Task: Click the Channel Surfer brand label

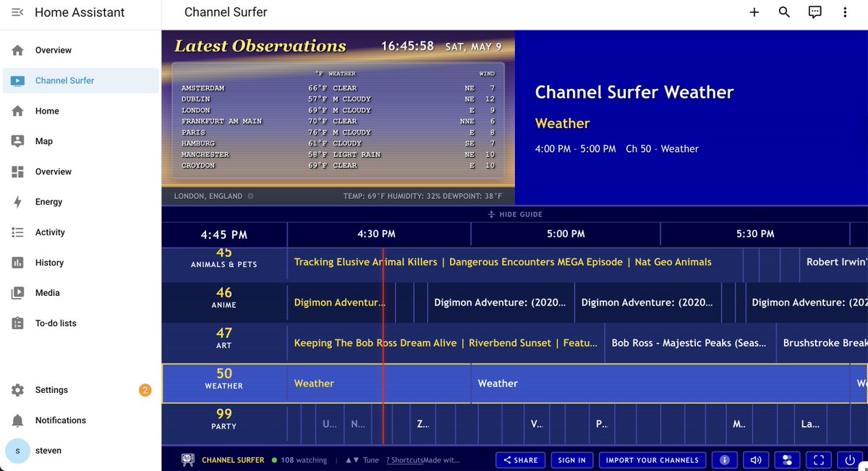Action: click(x=233, y=460)
